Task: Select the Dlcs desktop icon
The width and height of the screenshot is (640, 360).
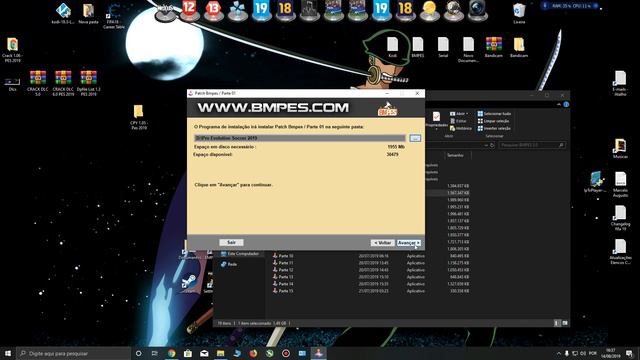Action: 13,83
